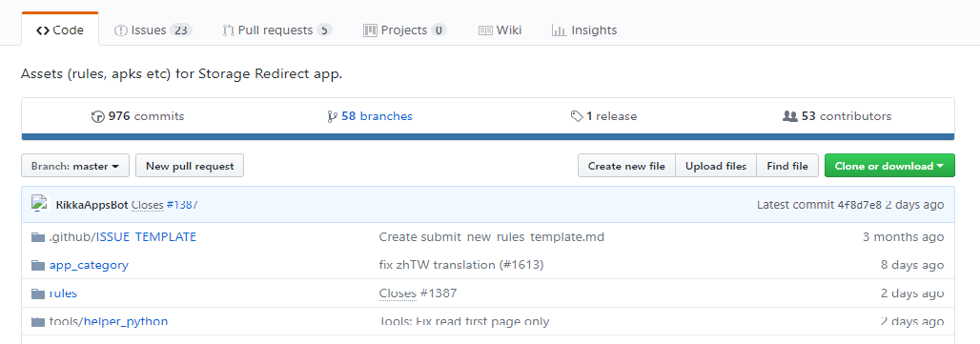This screenshot has height=344, width=980.
Task: Click the commits clock icon
Action: (x=97, y=117)
